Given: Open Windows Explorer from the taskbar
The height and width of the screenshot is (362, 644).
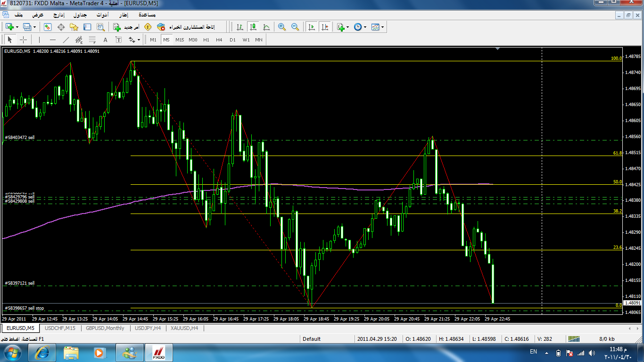Looking at the screenshot, I should pyautogui.click(x=71, y=353).
